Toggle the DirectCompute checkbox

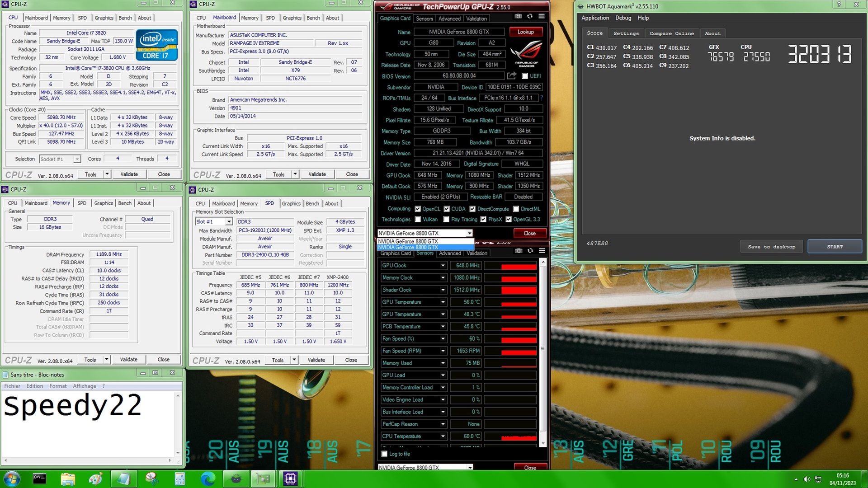tap(472, 209)
